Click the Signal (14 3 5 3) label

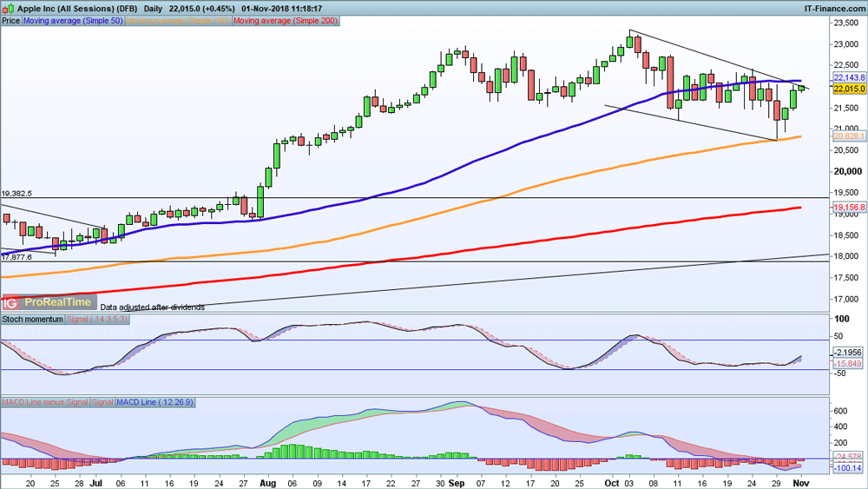(97, 319)
